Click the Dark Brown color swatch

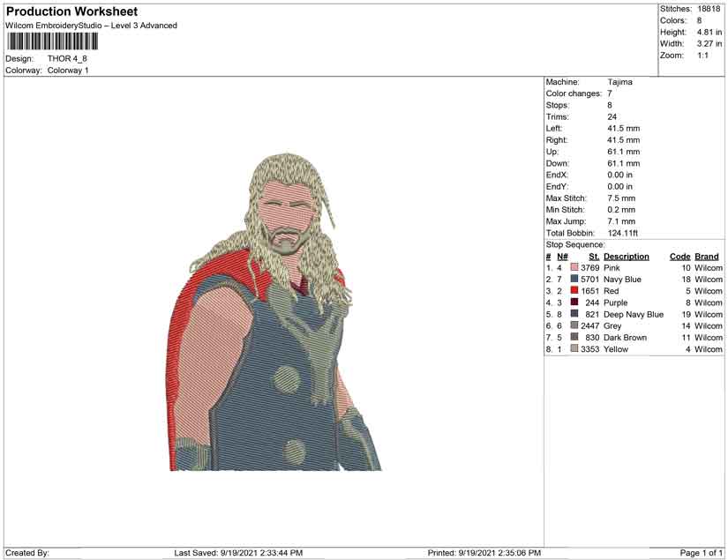click(574, 337)
